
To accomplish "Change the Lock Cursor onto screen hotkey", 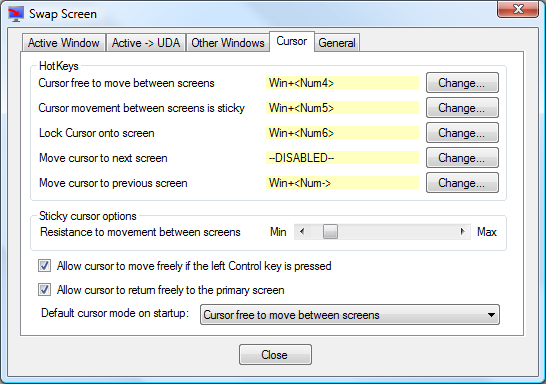I will (462, 133).
